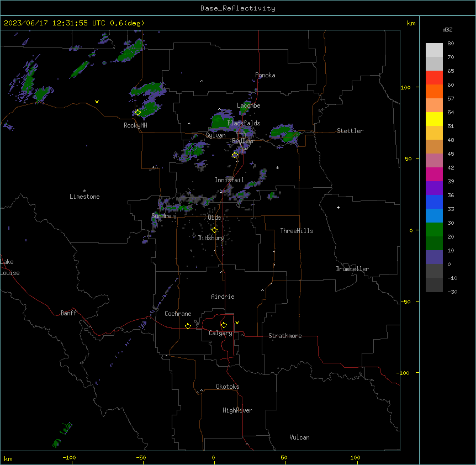
Task: Click the Lake Louise label
Action: click(10, 267)
